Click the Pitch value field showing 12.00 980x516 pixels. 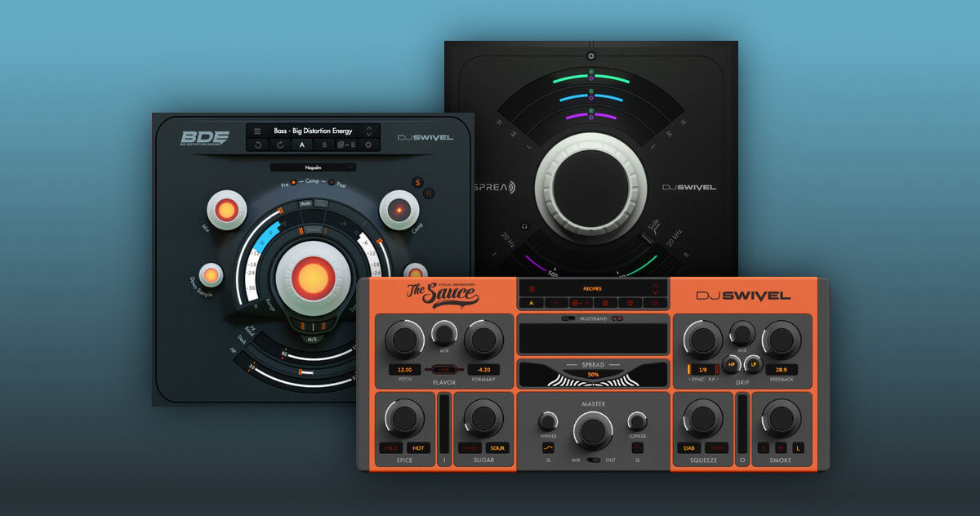point(405,370)
